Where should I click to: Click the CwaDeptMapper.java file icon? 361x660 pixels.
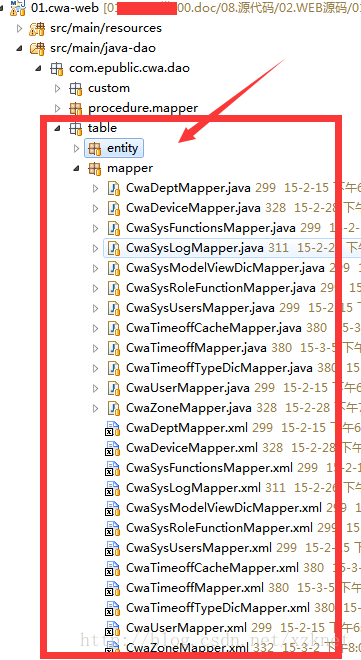coord(114,189)
